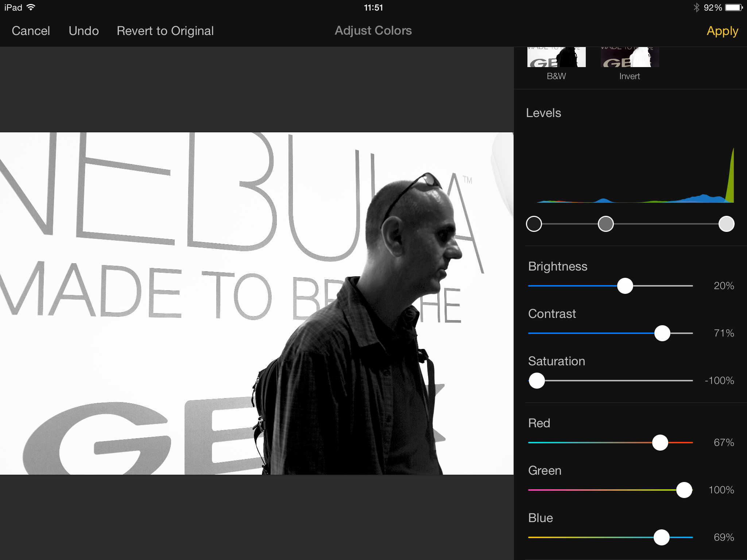Viewport: 747px width, 560px height.
Task: Click the 67% red value
Action: (724, 443)
